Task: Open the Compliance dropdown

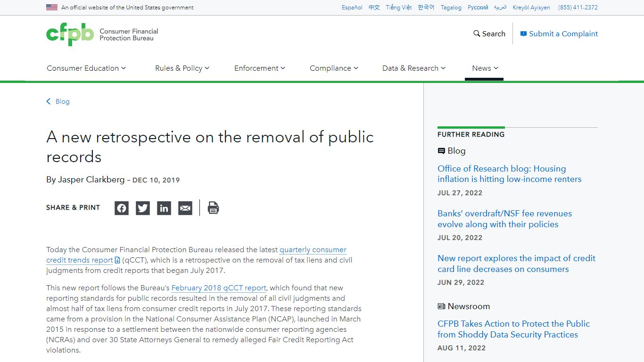Action: tap(334, 68)
